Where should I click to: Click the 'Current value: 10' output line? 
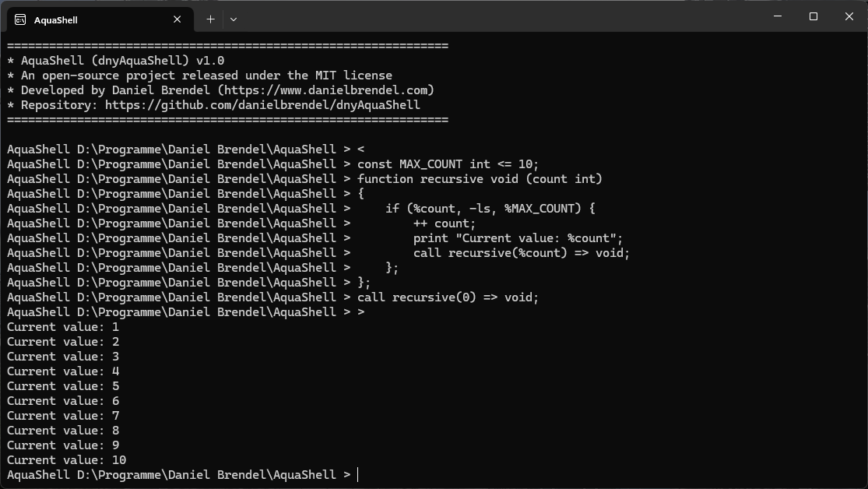(66, 460)
